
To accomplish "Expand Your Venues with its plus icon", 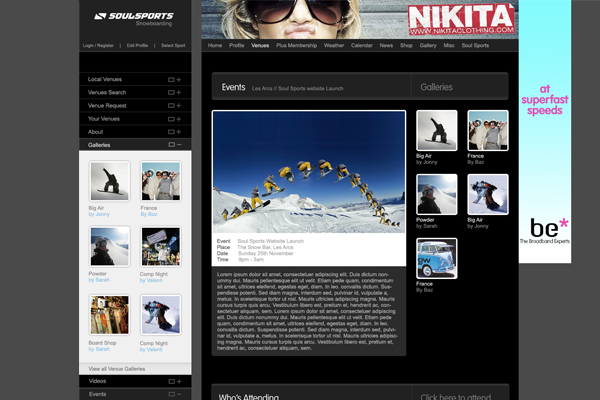I will tap(179, 119).
